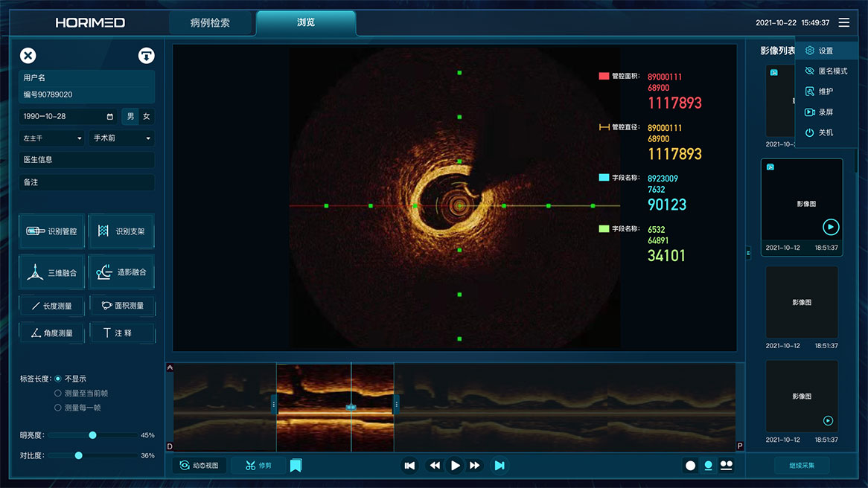The height and width of the screenshot is (488, 868).
Task: Choose 匿名模式 from the menu
Action: 832,71
